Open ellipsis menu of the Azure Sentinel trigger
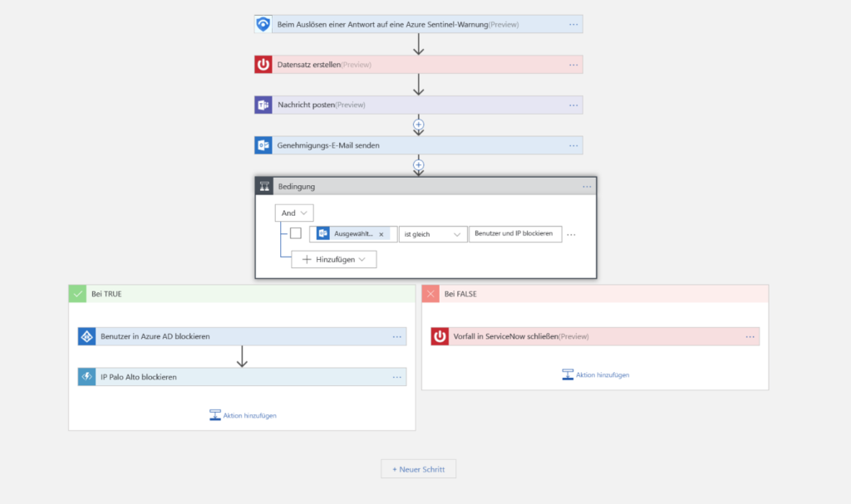 (573, 24)
